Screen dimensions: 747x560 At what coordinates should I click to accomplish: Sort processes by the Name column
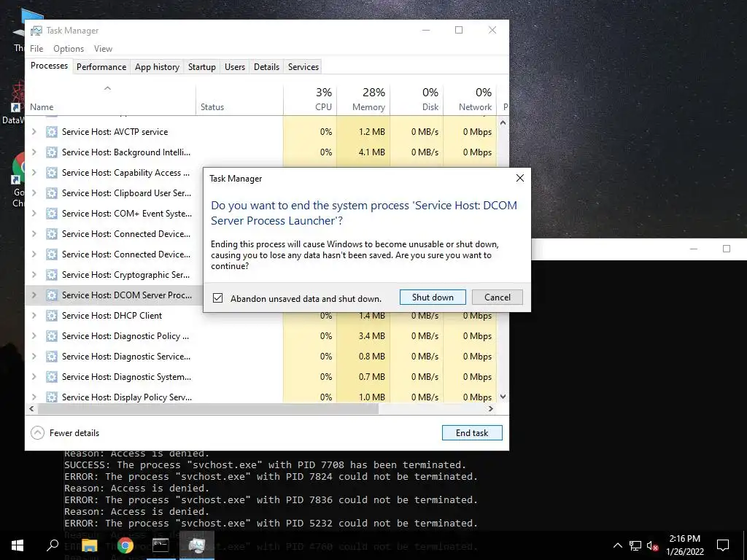(110, 100)
